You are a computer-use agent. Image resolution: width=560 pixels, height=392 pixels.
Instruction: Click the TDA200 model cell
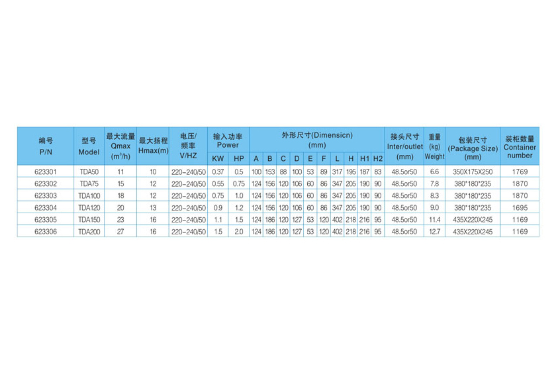click(89, 232)
